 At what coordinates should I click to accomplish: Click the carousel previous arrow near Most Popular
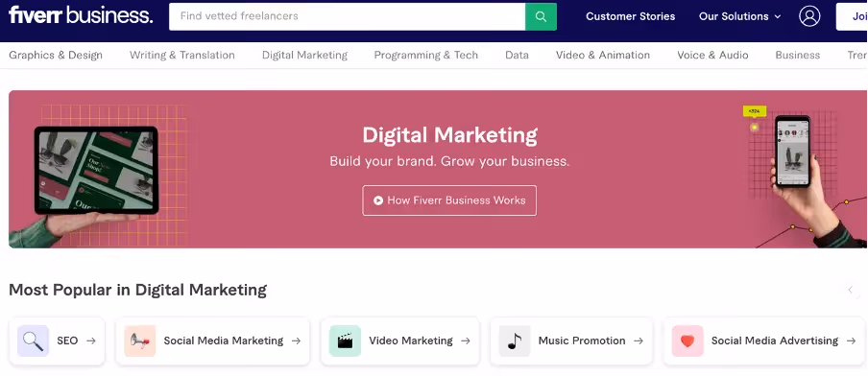click(x=851, y=291)
